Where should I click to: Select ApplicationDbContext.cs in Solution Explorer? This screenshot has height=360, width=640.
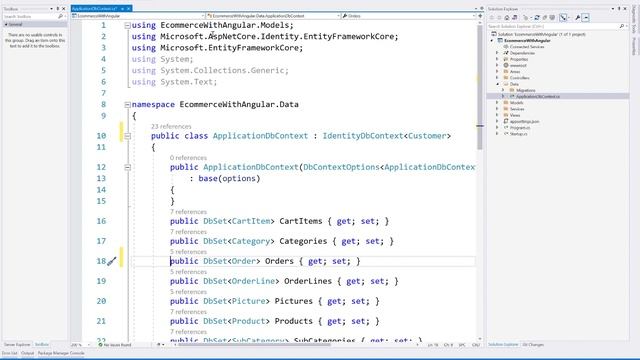(x=538, y=97)
